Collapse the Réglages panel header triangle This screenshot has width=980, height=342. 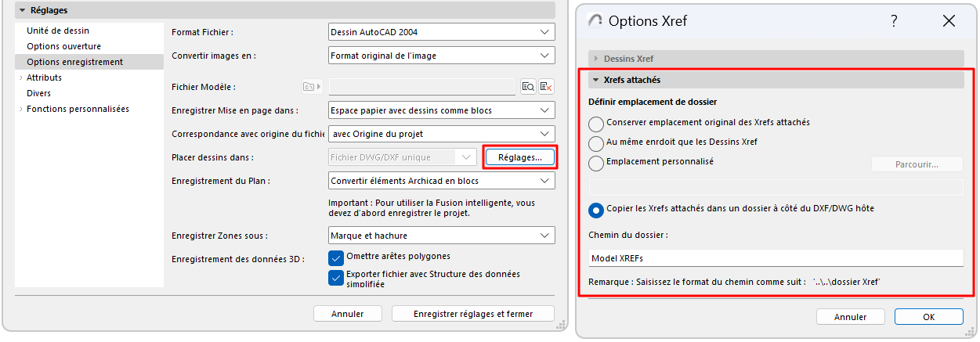(22, 10)
